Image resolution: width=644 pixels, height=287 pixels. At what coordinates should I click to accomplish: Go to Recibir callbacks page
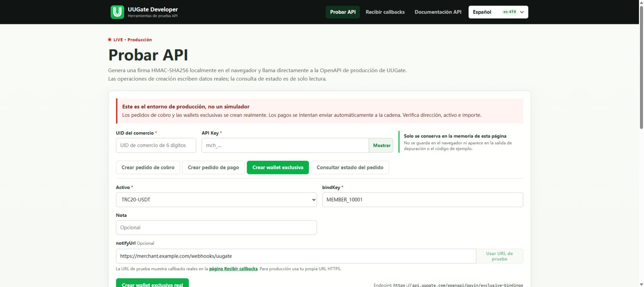pos(385,12)
